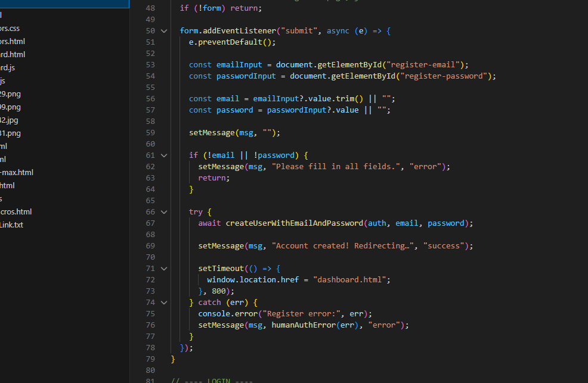Select the image file ending in 42.jpg
Image resolution: width=588 pixels, height=383 pixels.
[x=9, y=120]
